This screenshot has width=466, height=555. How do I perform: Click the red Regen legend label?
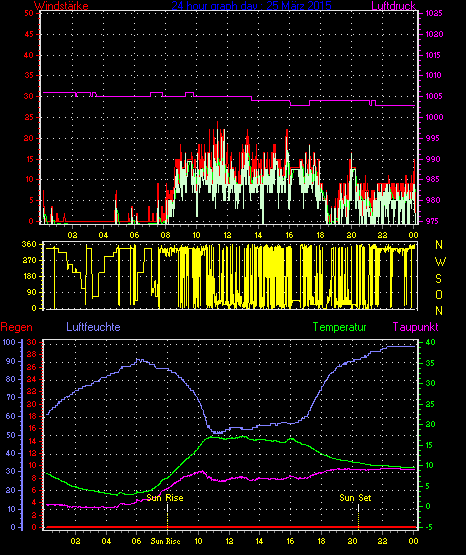coord(16,327)
